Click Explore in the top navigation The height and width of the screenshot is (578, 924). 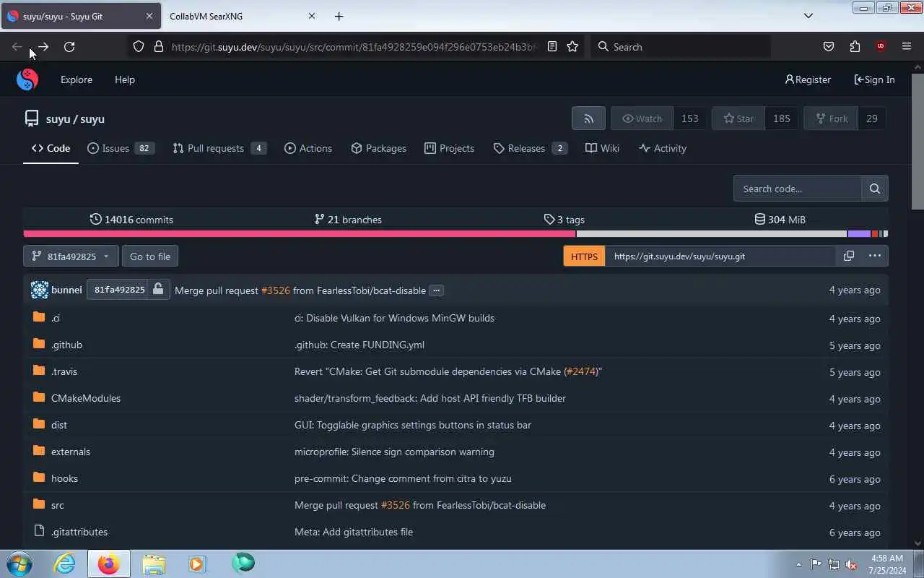pyautogui.click(x=77, y=79)
